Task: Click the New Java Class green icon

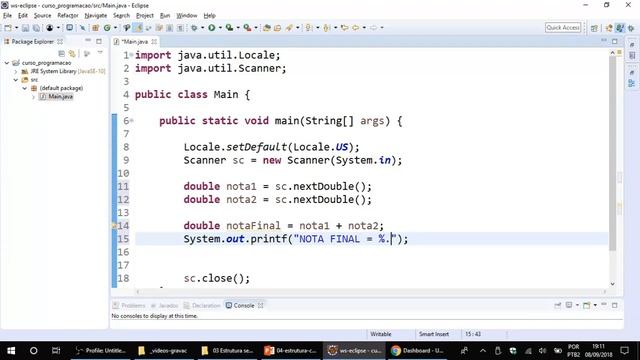Action: (107, 28)
